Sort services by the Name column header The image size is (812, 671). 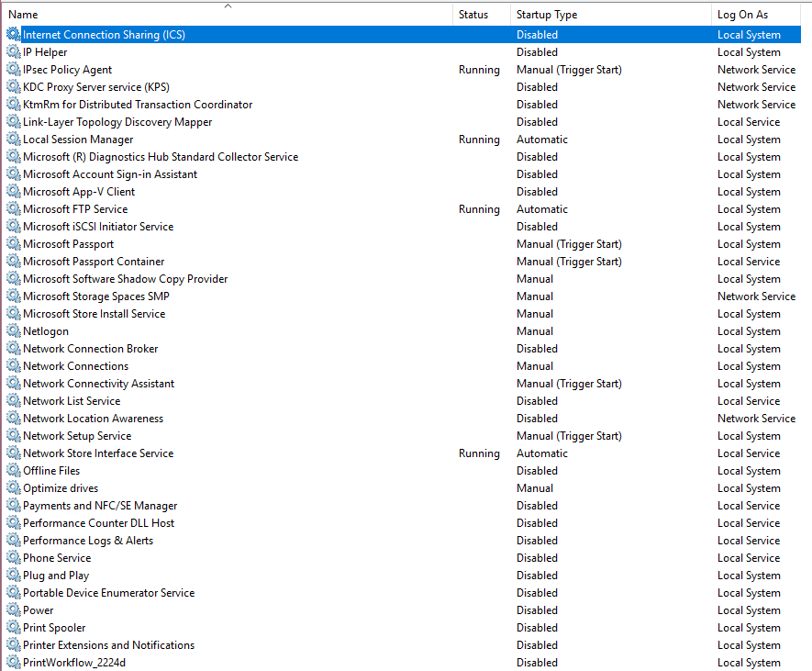228,15
